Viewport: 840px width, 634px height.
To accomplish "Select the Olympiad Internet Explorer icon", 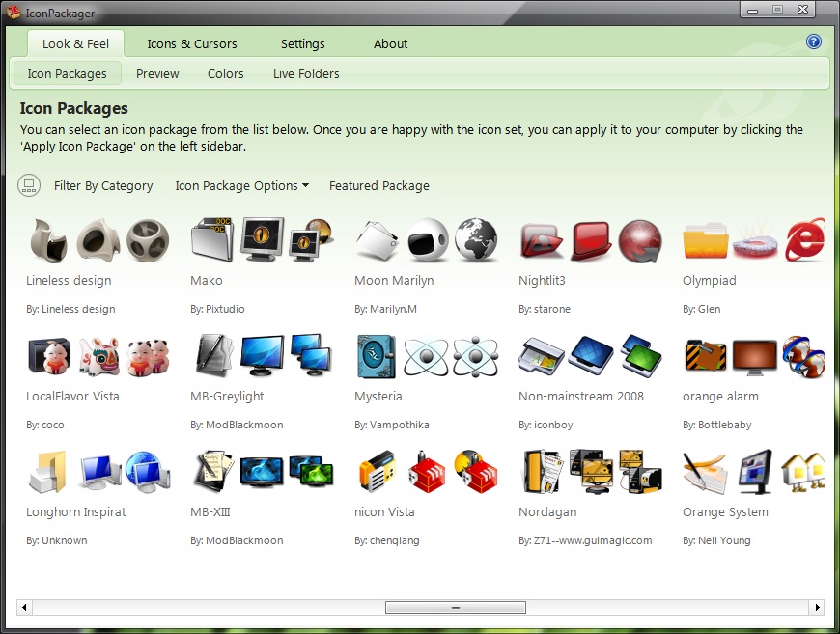I will point(804,239).
